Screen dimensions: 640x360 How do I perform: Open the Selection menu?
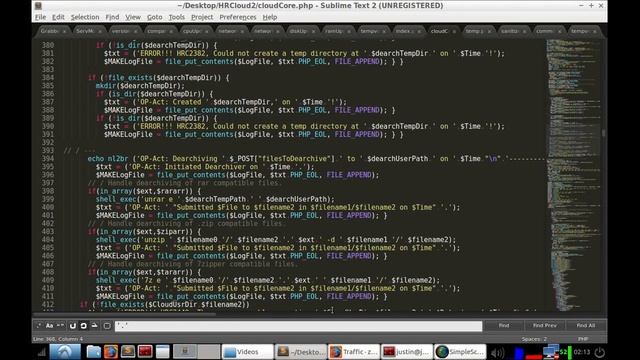(85, 17)
